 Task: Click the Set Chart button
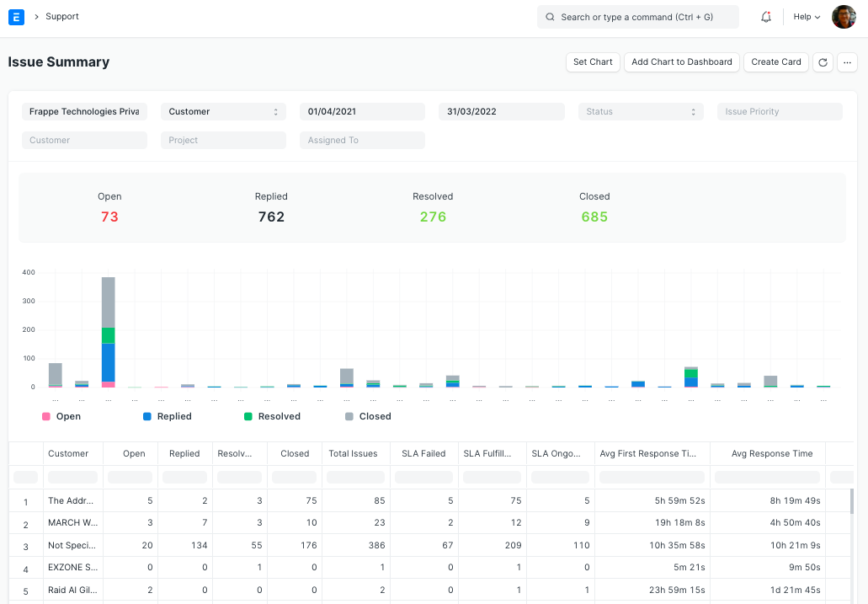pos(593,62)
